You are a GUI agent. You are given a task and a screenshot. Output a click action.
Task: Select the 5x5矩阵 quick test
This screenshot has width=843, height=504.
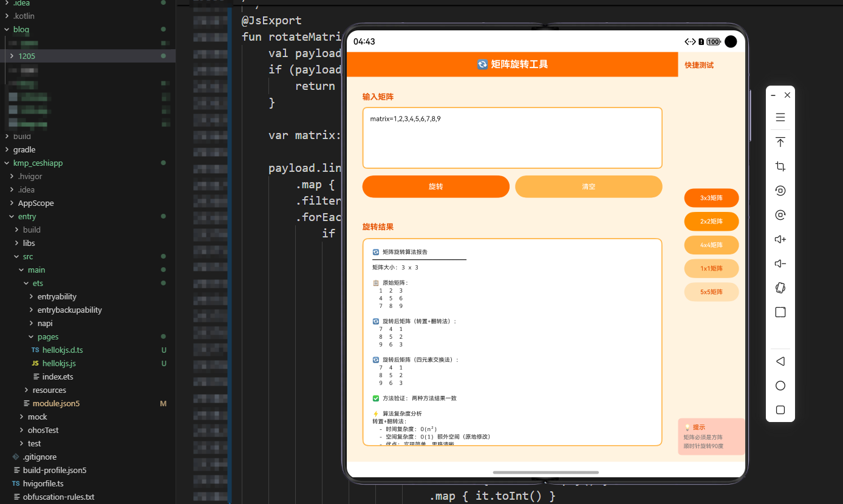711,292
